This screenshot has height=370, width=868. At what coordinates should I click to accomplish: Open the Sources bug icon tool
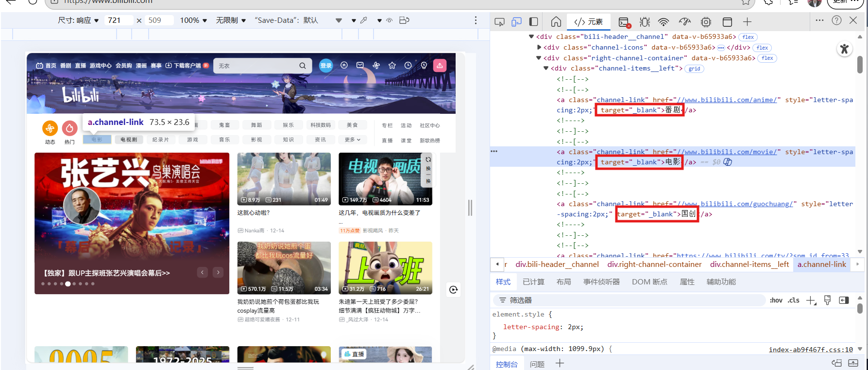click(645, 22)
